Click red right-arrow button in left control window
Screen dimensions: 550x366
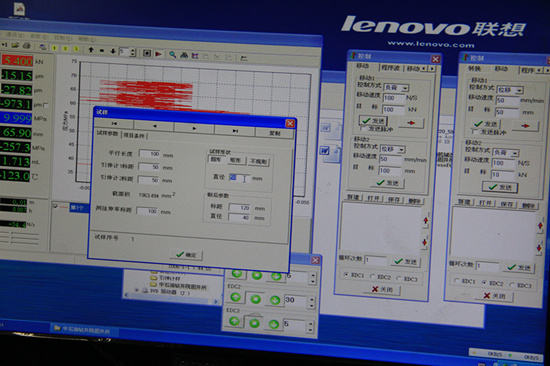pyautogui.click(x=411, y=123)
